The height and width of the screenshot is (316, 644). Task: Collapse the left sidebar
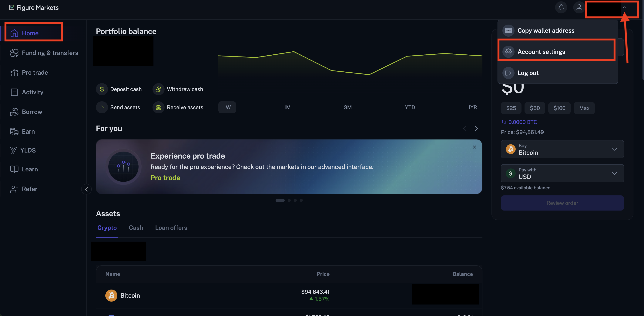(86, 189)
